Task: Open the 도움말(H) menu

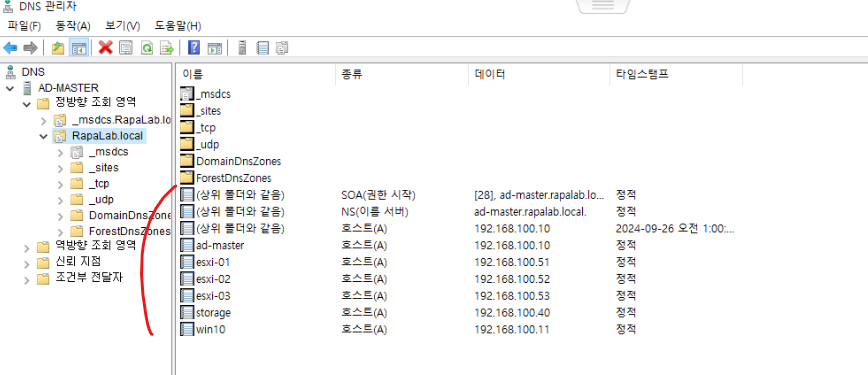Action: coord(178,26)
